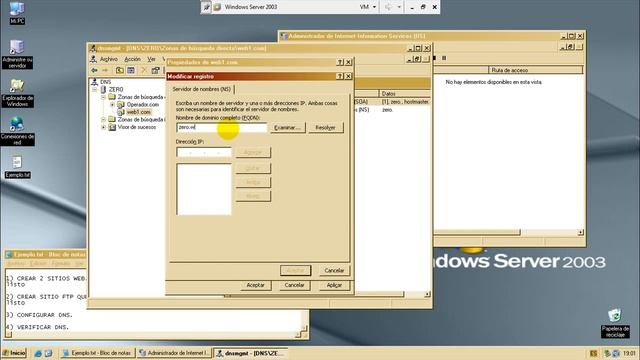Click Aceptar in Propiedades de web1.com dialog

tap(256, 285)
